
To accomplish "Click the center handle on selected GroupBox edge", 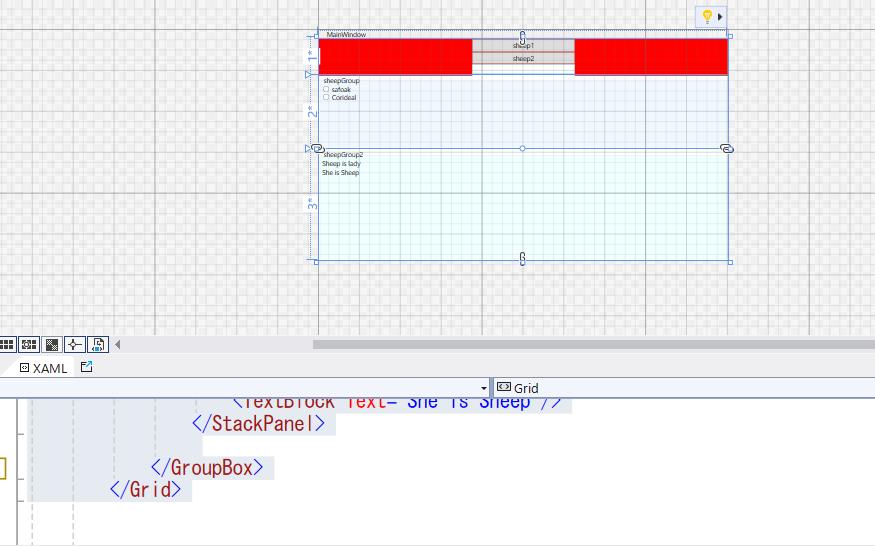I will 522,149.
